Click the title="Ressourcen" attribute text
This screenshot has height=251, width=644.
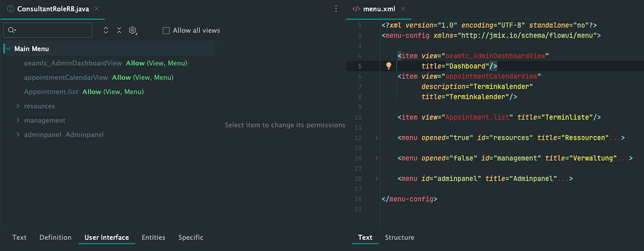(x=573, y=138)
